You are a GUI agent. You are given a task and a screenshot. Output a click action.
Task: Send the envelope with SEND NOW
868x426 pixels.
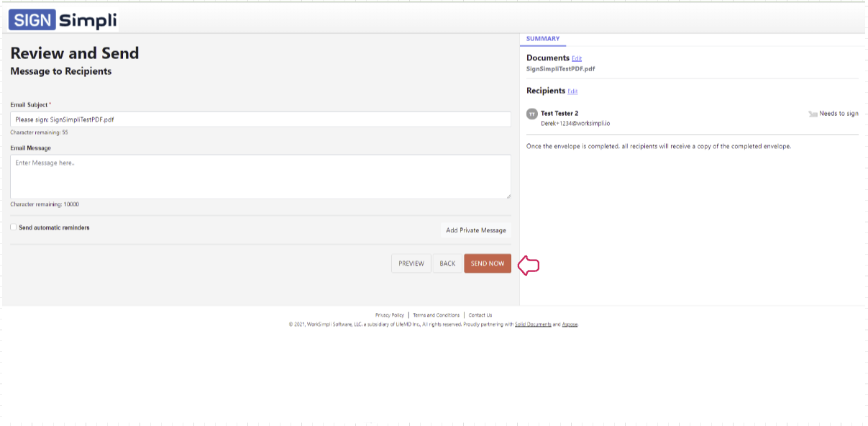tap(488, 263)
